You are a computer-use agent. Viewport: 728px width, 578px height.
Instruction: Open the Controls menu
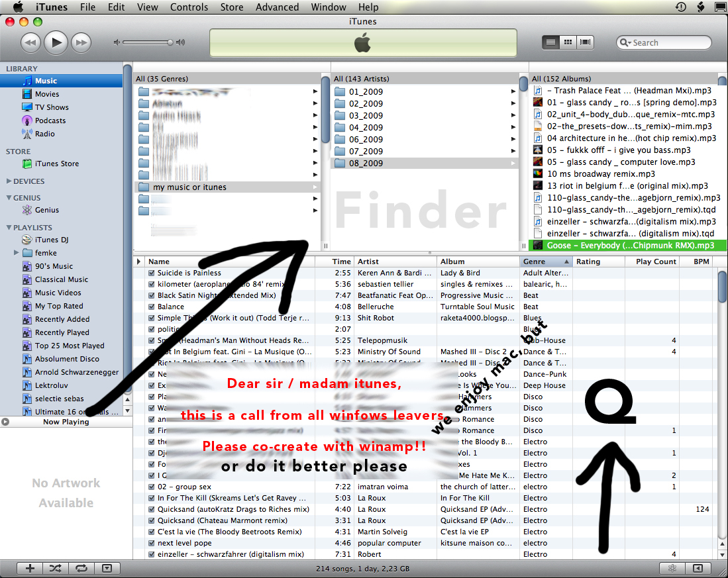pos(189,7)
